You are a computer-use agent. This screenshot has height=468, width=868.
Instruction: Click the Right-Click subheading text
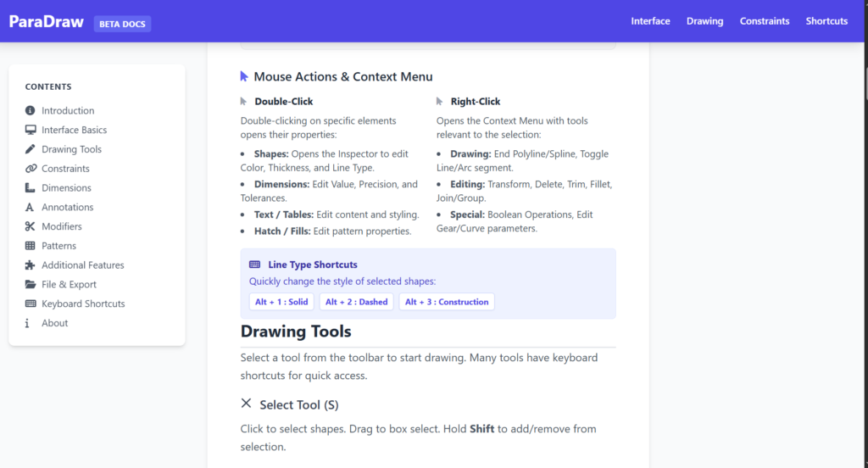[475, 102]
